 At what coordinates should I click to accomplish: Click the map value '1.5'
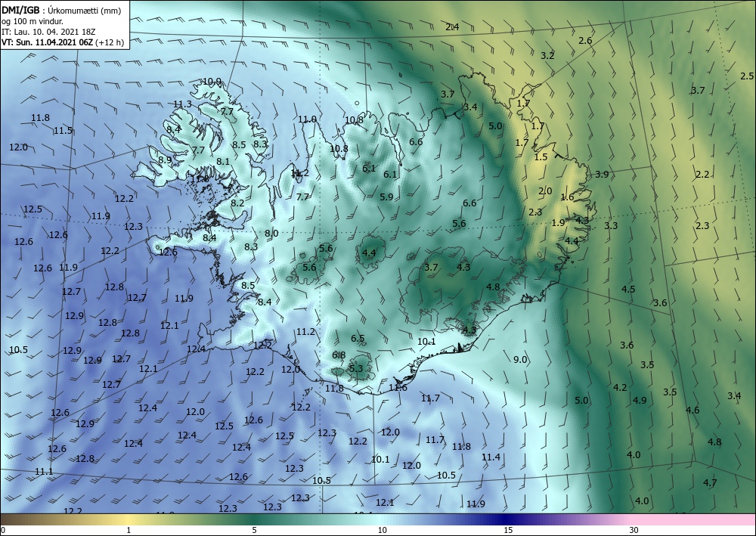coord(541,156)
